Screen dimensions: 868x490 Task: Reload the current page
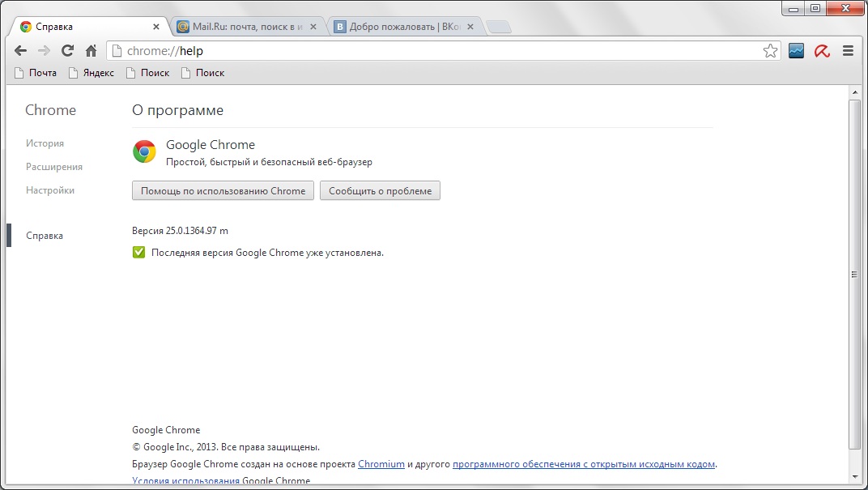67,51
